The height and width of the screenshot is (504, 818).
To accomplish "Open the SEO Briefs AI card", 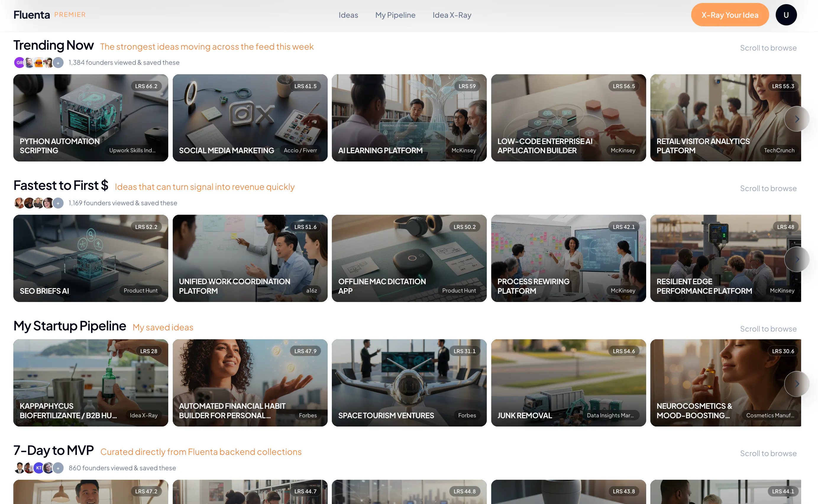I will click(90, 258).
